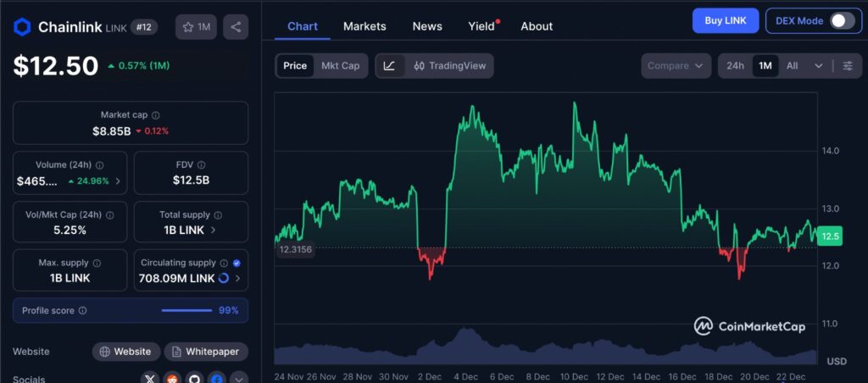Click the Total supply info icon

[218, 214]
